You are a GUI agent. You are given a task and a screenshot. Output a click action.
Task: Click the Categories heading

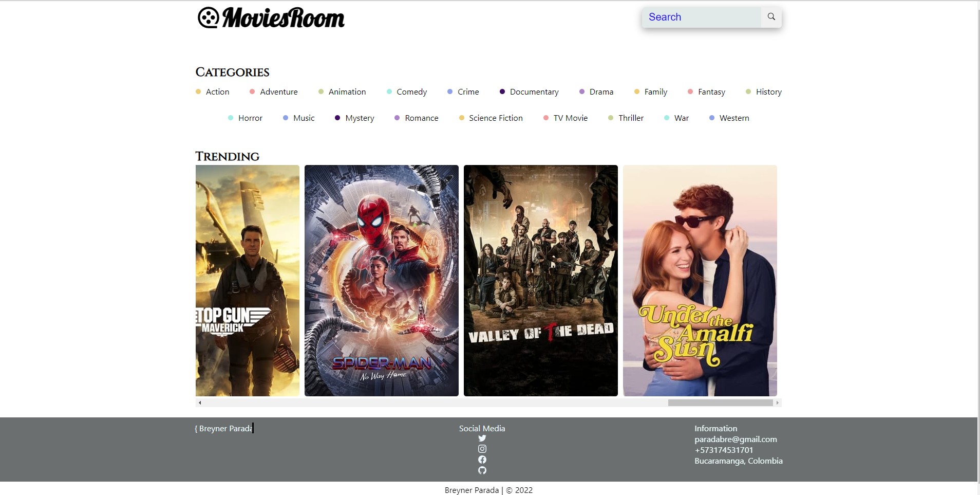[232, 72]
